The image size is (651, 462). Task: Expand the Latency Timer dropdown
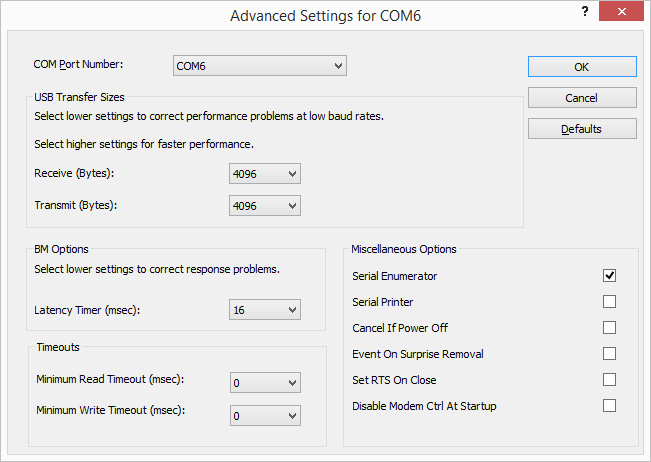(265, 310)
